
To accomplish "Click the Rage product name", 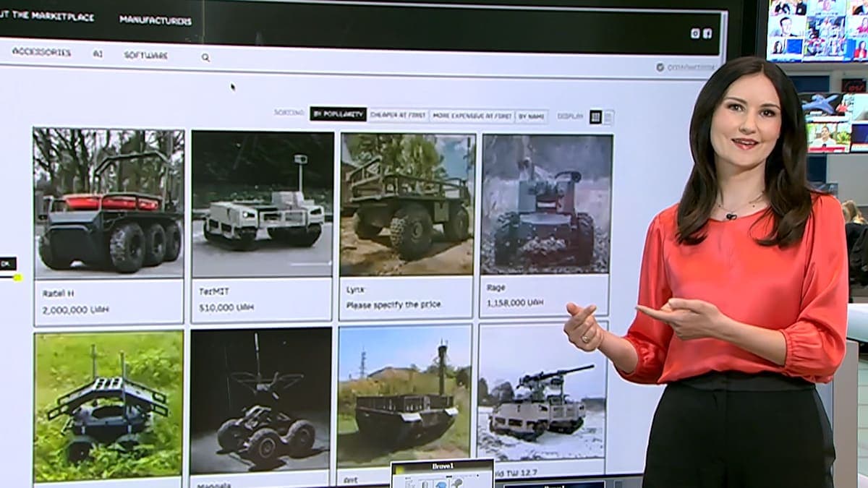I will point(496,287).
